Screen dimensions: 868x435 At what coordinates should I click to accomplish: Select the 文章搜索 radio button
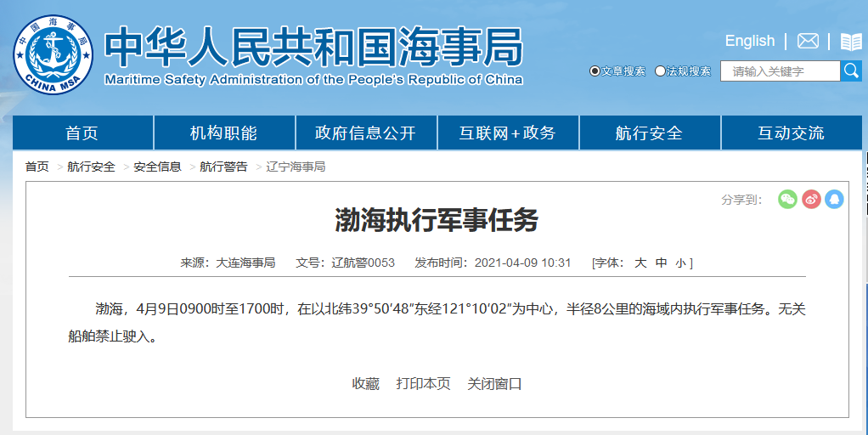(595, 71)
